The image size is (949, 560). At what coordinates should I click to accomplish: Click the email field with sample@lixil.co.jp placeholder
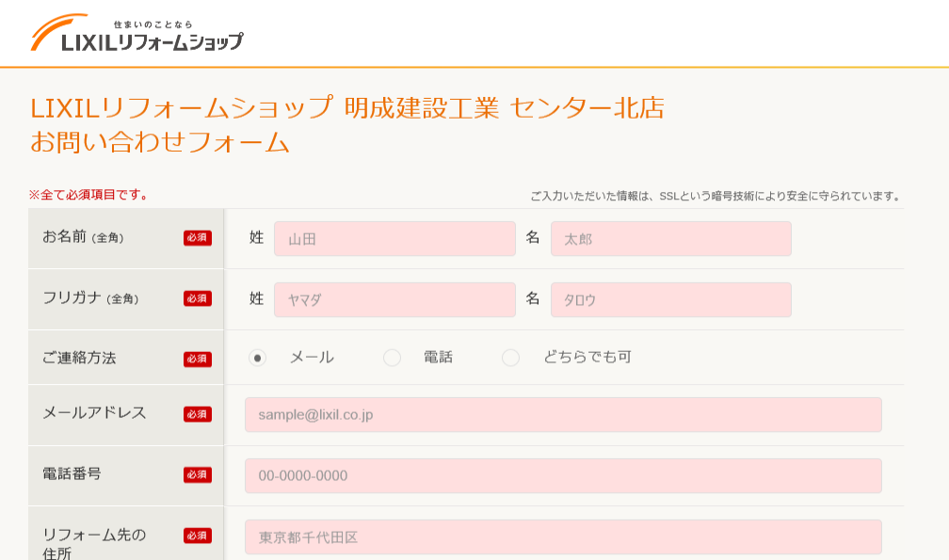(x=563, y=414)
